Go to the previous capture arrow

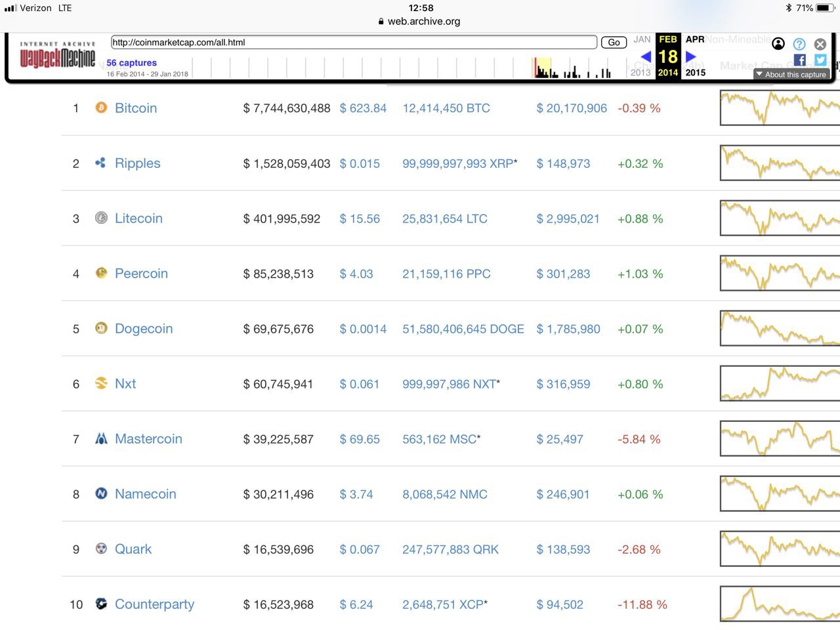click(646, 57)
